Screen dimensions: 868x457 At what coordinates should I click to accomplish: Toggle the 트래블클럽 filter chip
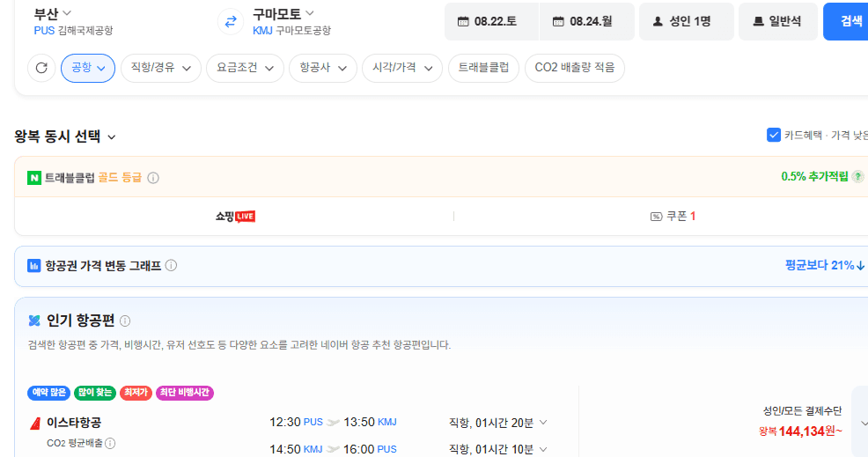(x=483, y=68)
